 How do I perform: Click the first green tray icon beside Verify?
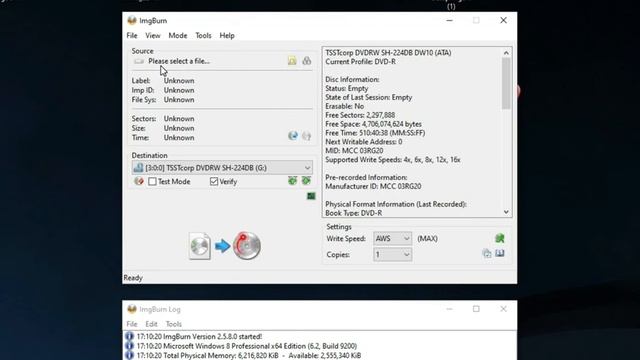[x=292, y=181]
